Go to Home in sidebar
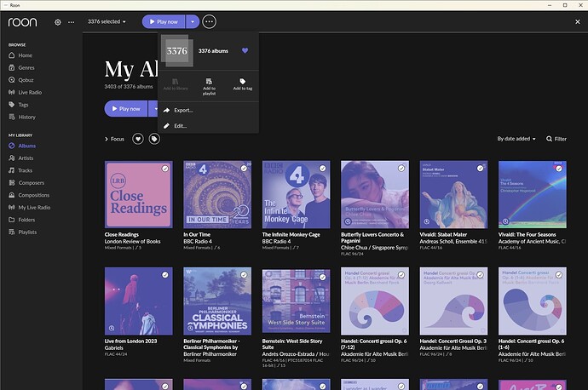 [x=25, y=55]
